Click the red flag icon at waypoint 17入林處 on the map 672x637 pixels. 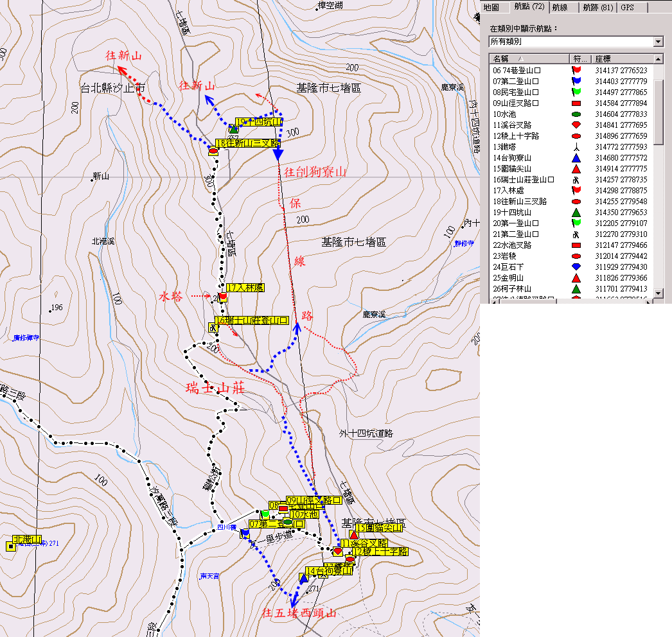click(223, 297)
